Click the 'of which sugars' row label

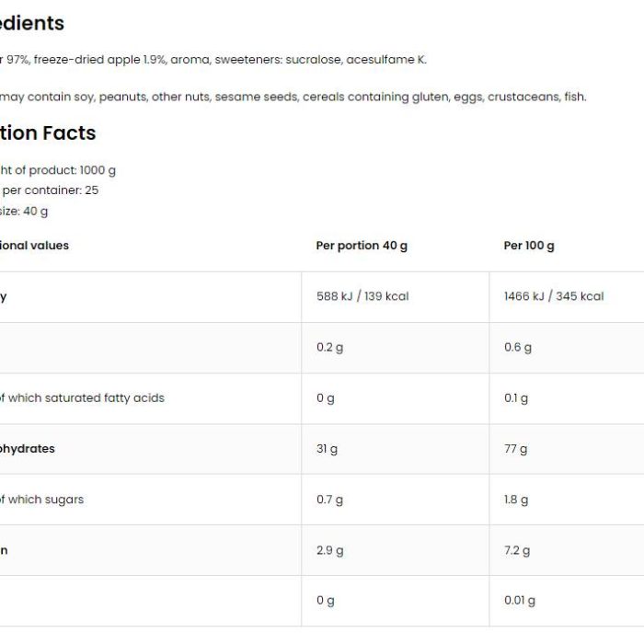[42, 500]
